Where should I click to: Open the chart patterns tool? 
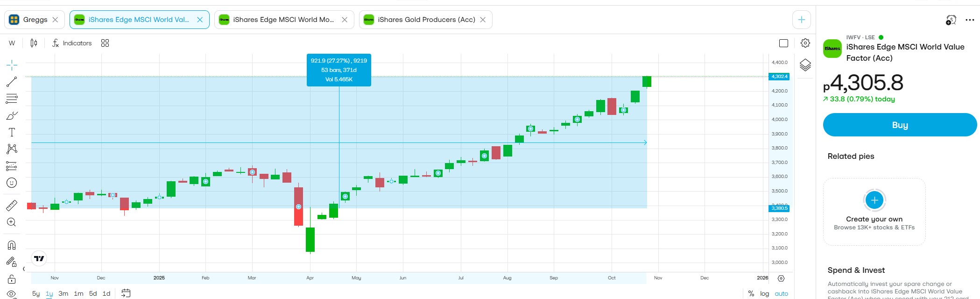pos(12,149)
